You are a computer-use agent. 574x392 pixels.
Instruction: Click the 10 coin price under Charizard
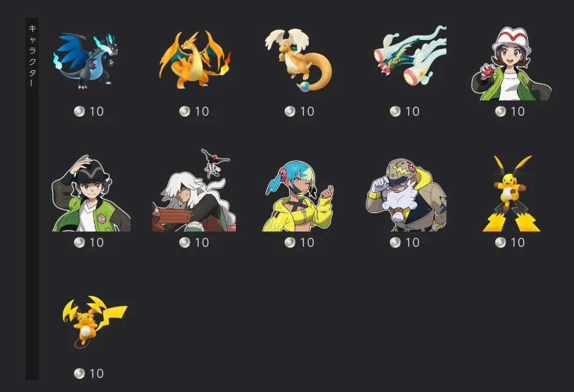(x=194, y=111)
